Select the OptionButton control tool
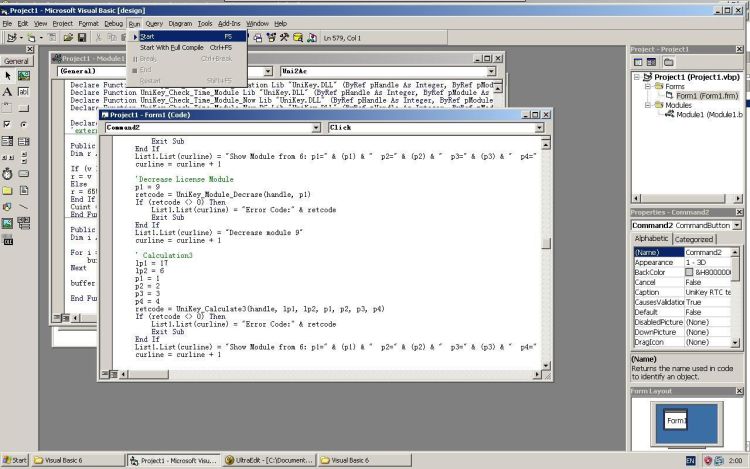750x469 pixels. click(x=23, y=124)
